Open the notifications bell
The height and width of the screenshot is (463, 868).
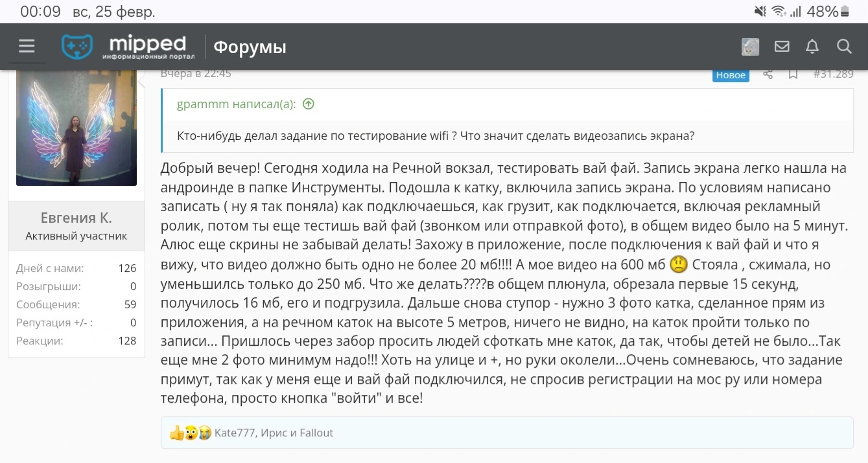tap(812, 47)
